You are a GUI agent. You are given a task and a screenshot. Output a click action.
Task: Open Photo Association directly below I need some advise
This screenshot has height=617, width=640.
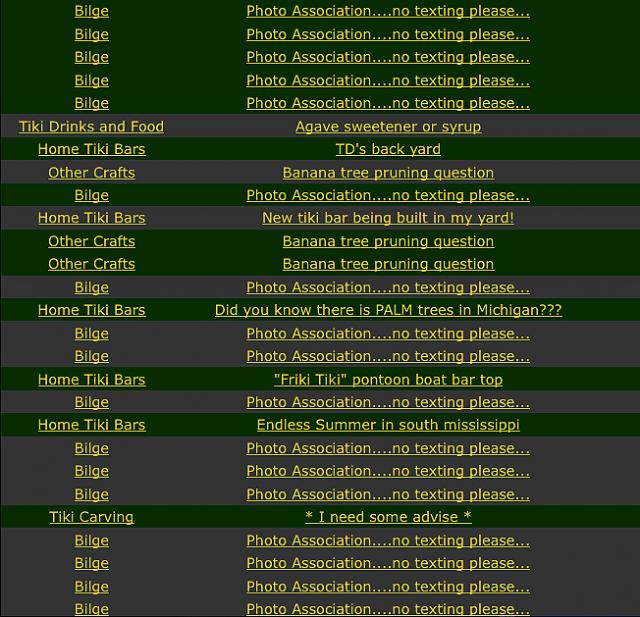tap(388, 540)
